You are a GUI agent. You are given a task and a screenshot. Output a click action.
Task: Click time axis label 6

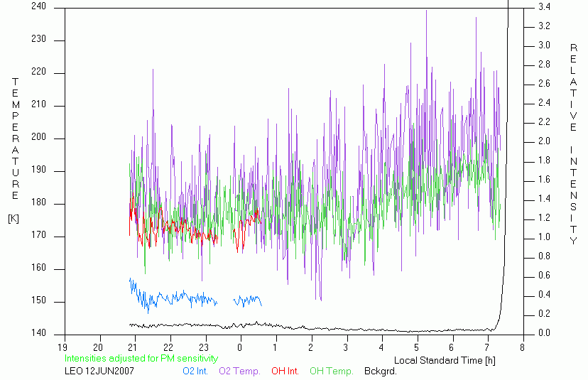pos(452,348)
